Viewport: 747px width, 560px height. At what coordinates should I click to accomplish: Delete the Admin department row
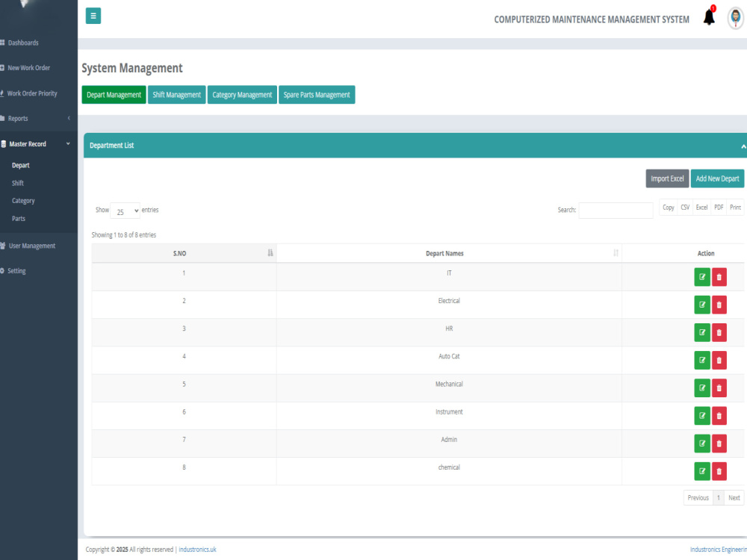coord(719,444)
